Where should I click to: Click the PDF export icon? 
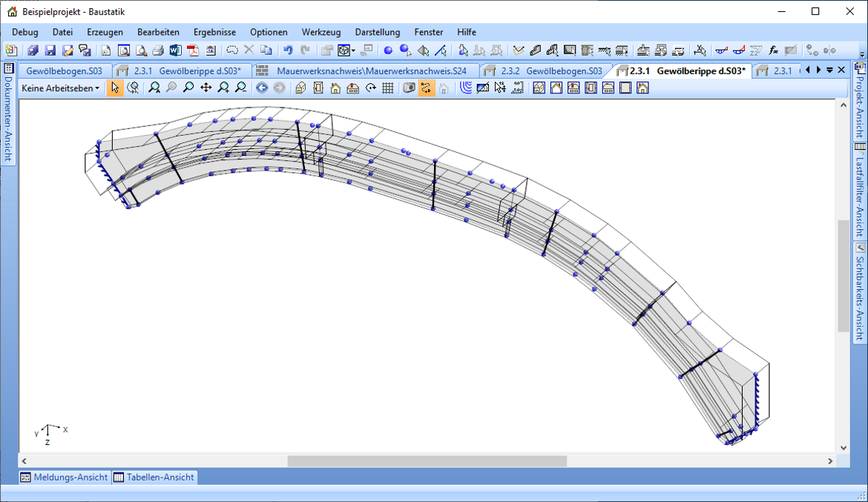click(193, 50)
